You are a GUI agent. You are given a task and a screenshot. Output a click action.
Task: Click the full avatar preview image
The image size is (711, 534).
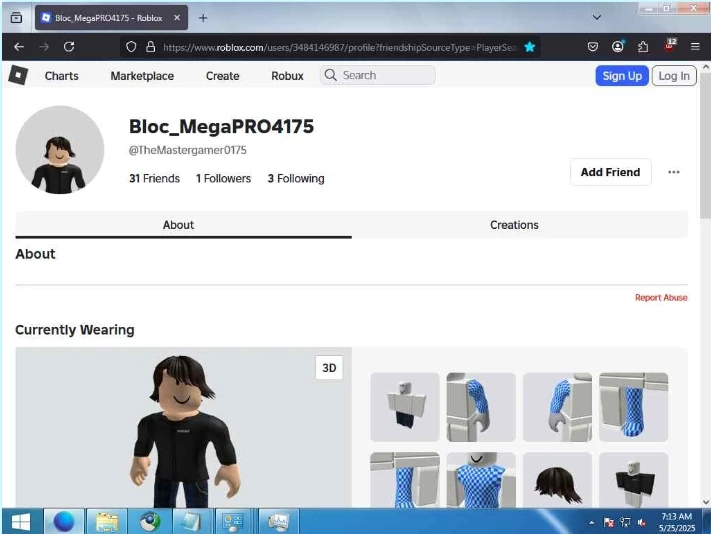click(x=183, y=427)
